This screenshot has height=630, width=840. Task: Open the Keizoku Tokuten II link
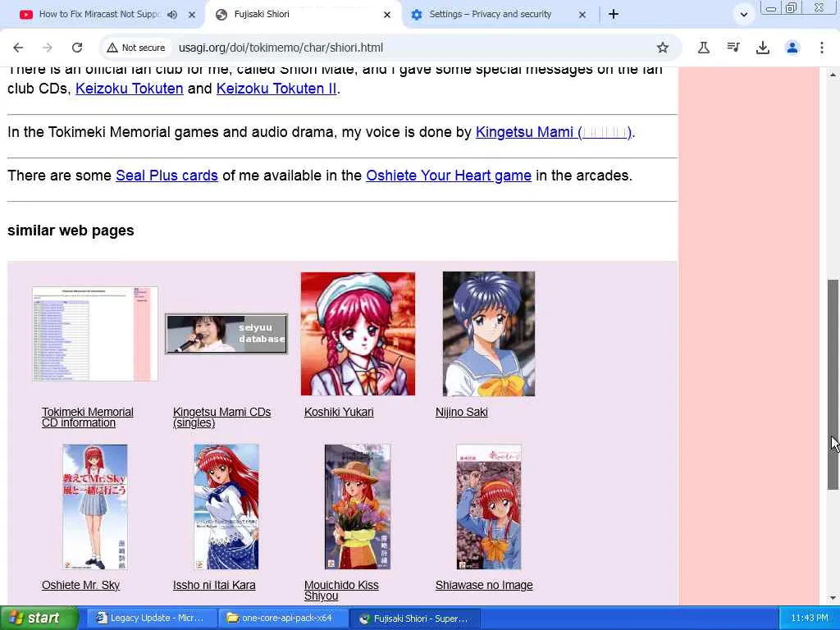coord(276,89)
